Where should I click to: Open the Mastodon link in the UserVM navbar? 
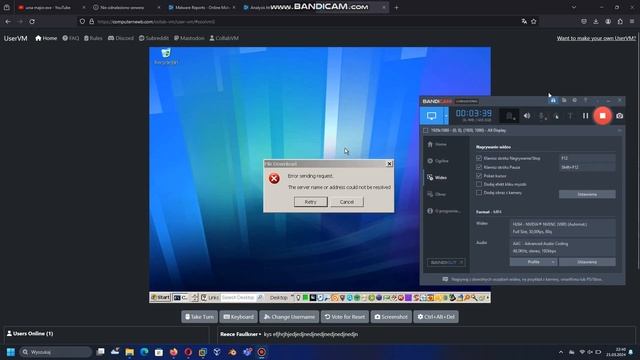click(189, 38)
